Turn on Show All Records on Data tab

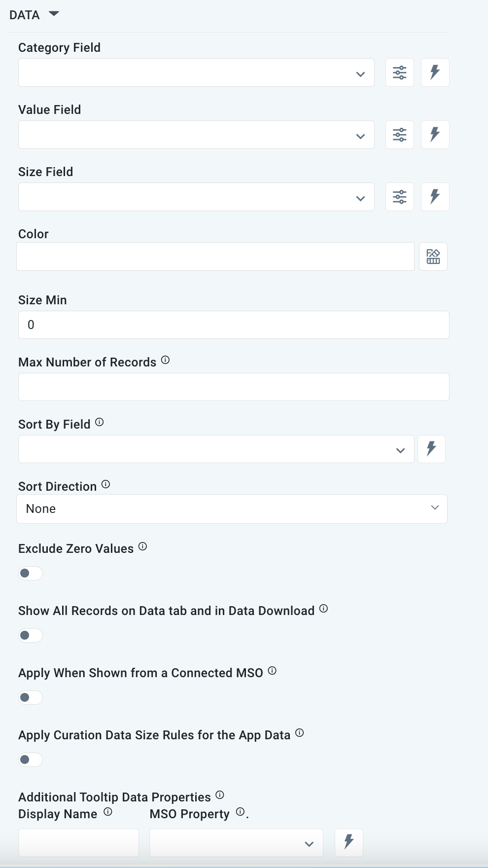(30, 635)
